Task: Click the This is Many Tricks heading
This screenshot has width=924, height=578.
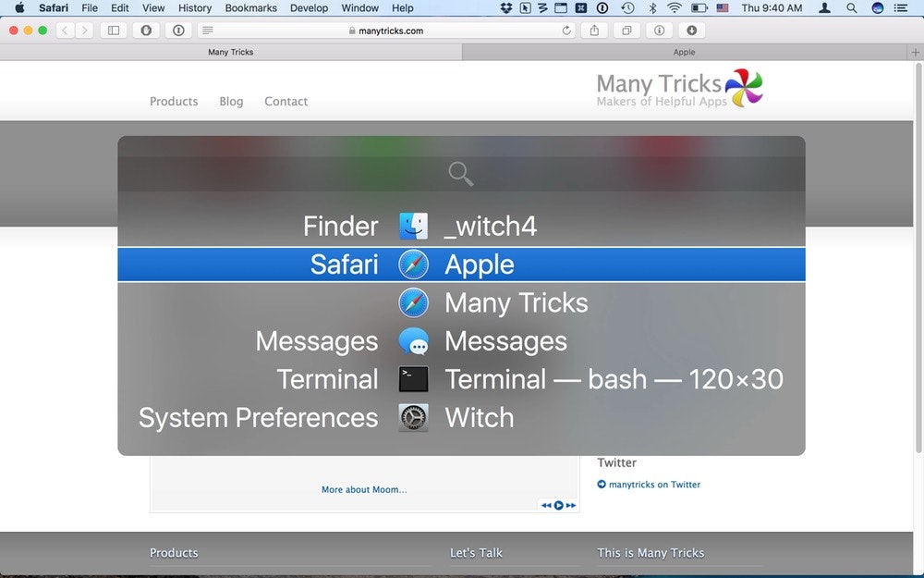Action: (650, 553)
